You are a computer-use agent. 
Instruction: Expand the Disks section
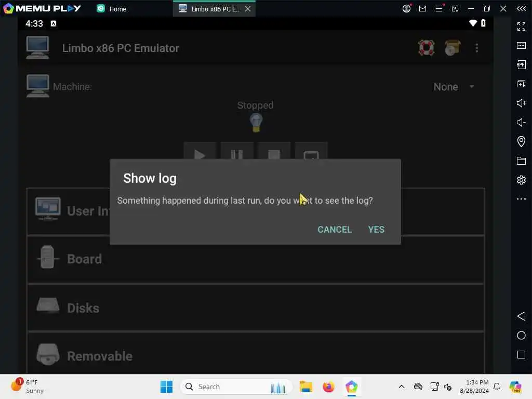256,308
